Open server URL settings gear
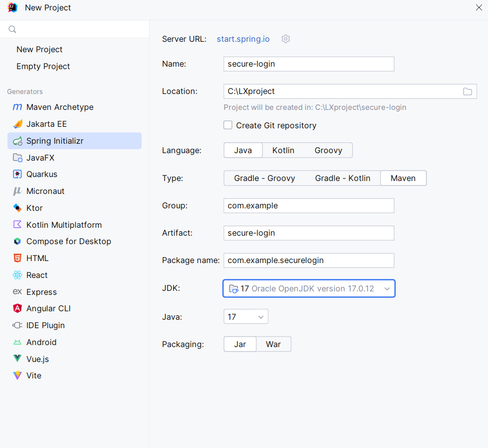The height and width of the screenshot is (448, 488). pyautogui.click(x=286, y=39)
